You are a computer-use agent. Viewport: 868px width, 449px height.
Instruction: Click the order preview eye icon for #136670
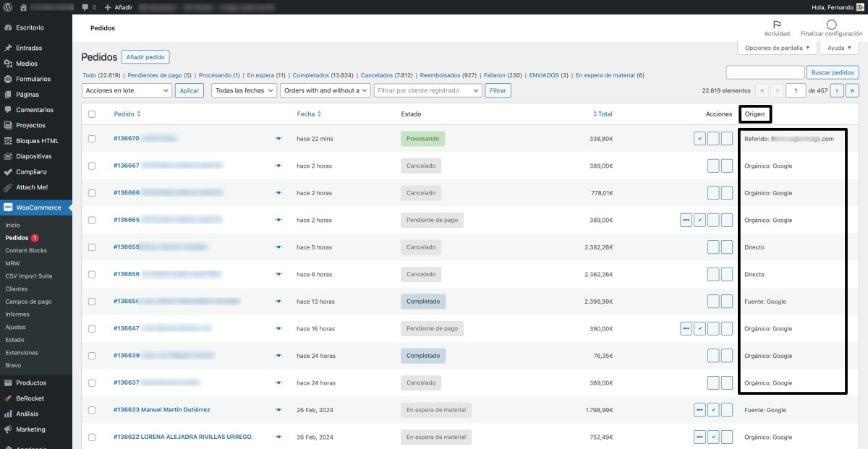point(278,138)
